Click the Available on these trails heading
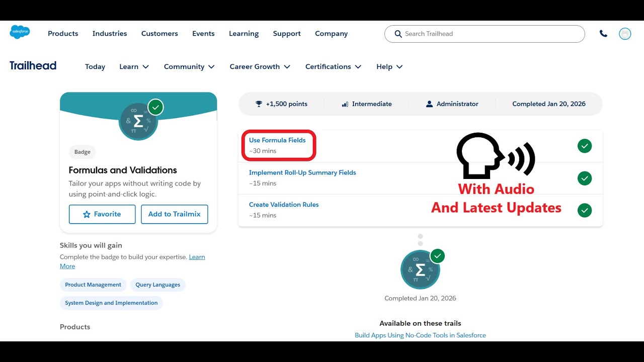 pos(420,323)
